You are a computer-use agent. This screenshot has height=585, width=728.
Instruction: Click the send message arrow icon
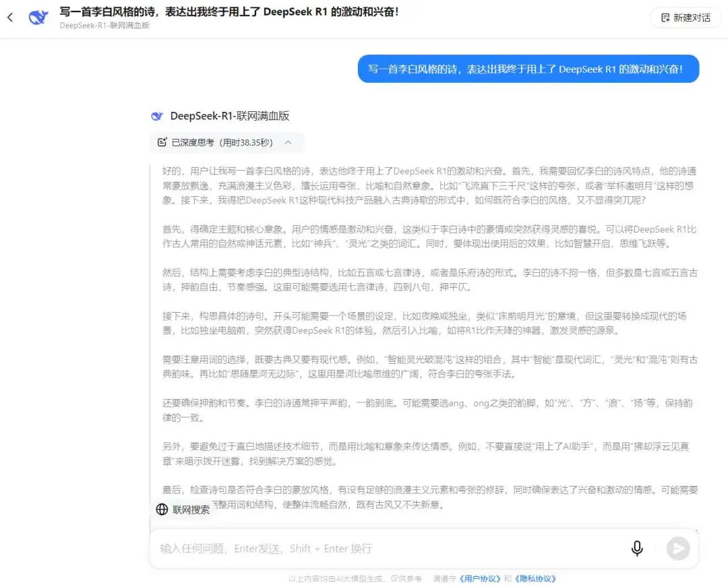tap(678, 548)
